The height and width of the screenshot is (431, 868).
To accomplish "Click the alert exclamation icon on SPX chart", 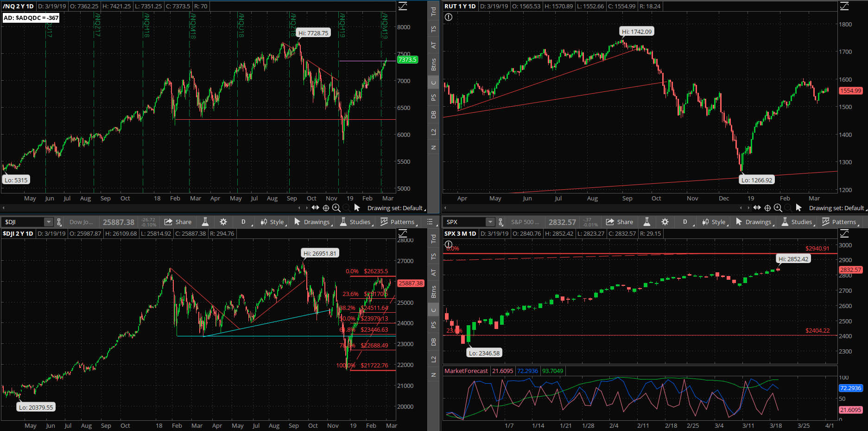I will click(x=448, y=244).
